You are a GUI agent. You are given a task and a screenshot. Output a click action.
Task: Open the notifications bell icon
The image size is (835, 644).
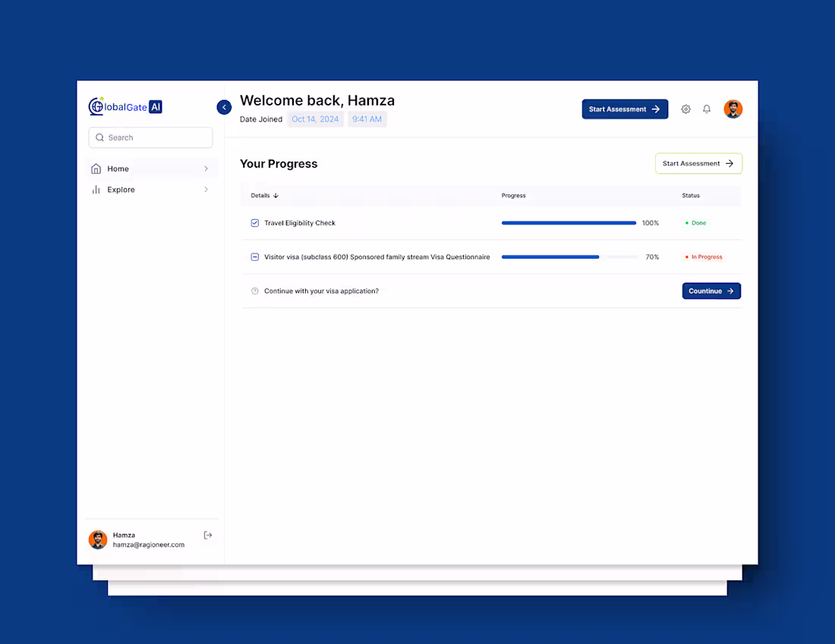(707, 108)
